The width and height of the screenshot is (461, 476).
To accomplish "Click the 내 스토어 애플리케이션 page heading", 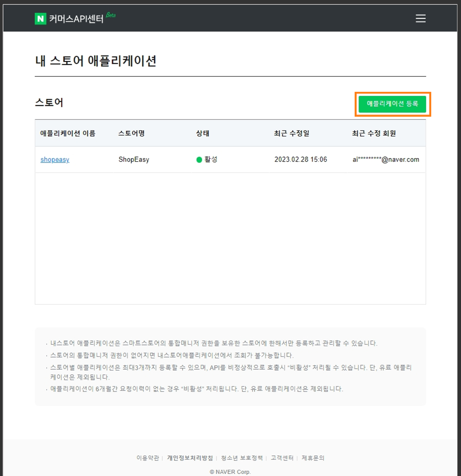I will pos(96,61).
